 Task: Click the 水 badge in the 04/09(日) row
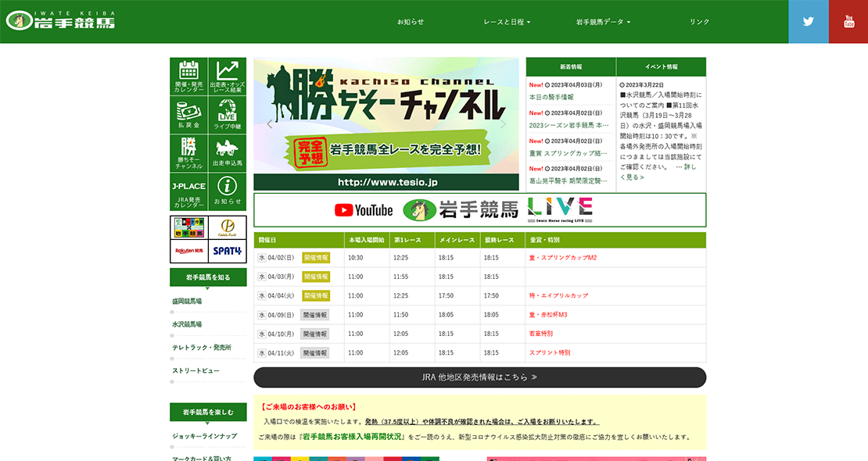point(262,315)
